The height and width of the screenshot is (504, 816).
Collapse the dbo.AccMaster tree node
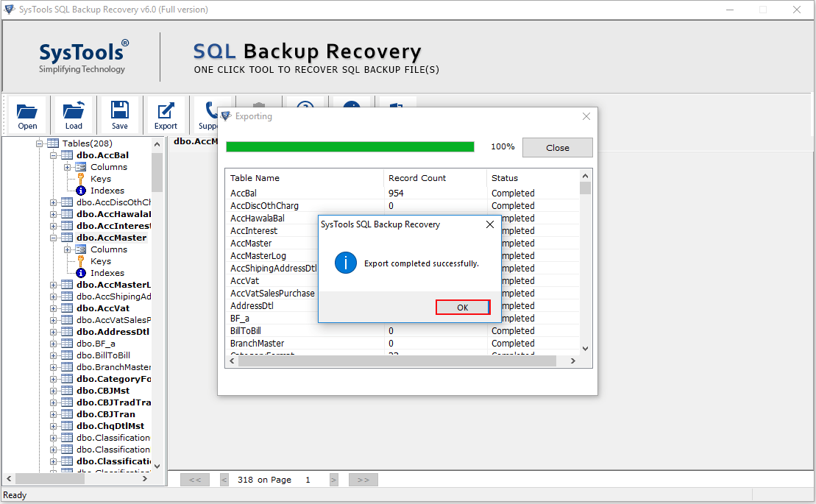coord(53,238)
